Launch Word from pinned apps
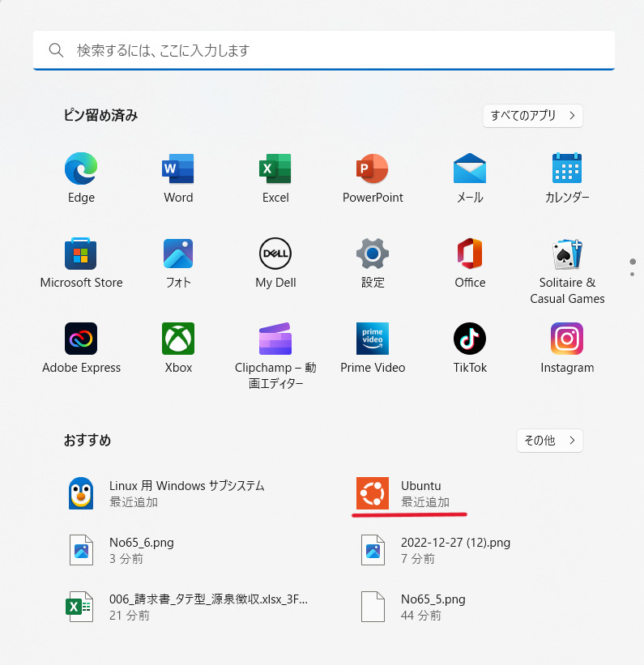Screen dimensions: 644x665 coord(178,168)
